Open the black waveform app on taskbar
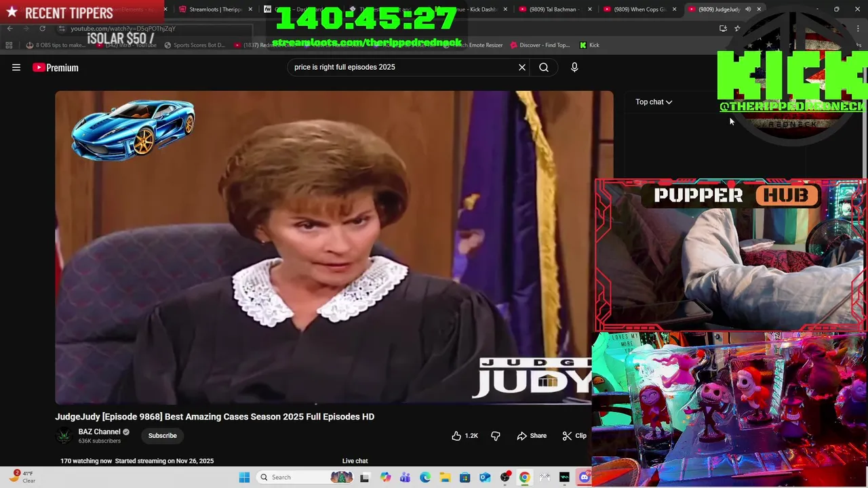Image resolution: width=868 pixels, height=488 pixels. 564,477
